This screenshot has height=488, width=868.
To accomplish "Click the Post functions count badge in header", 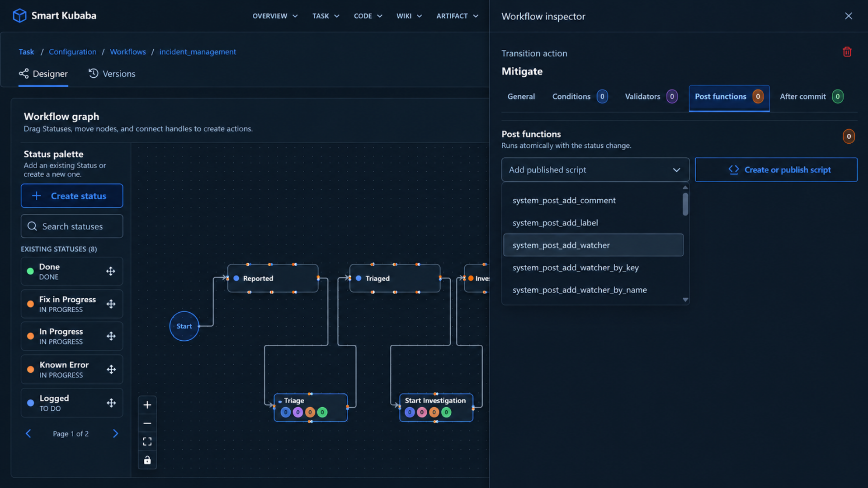I will pos(849,136).
